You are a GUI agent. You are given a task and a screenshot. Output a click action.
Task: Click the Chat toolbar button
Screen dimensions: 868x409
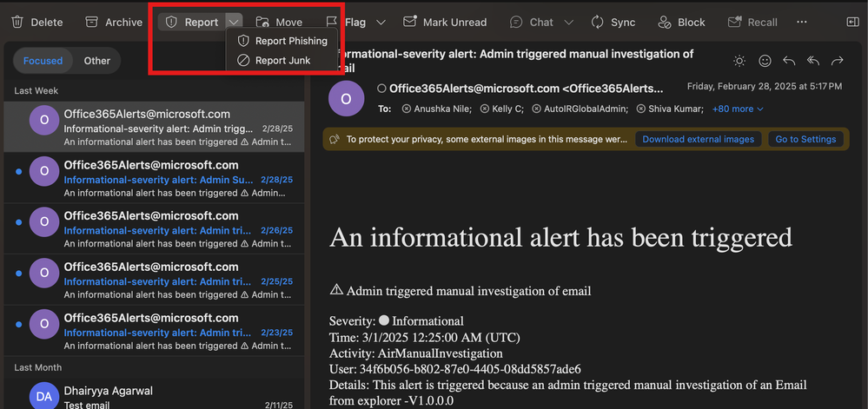point(532,22)
